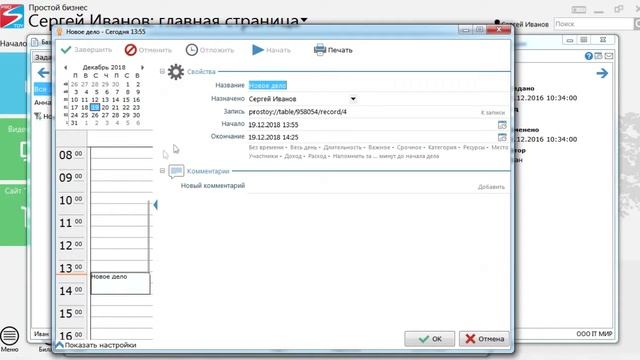
Task: Click the Отменить red prohibition icon
Action: (x=131, y=50)
